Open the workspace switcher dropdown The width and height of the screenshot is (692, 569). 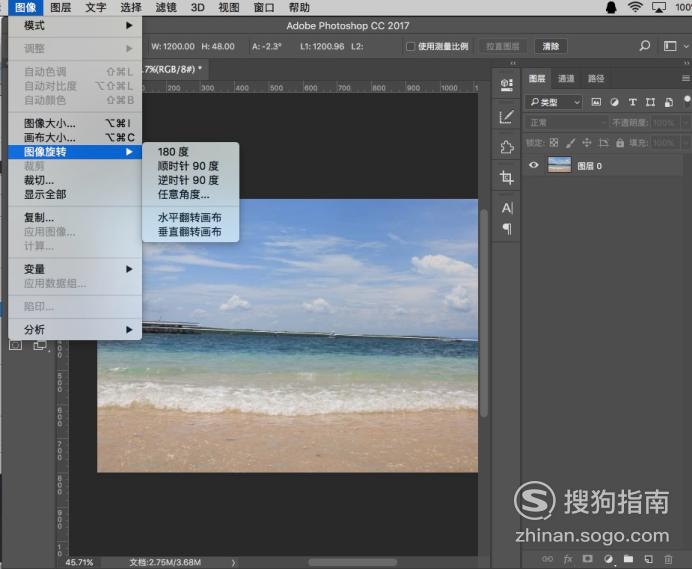click(675, 46)
